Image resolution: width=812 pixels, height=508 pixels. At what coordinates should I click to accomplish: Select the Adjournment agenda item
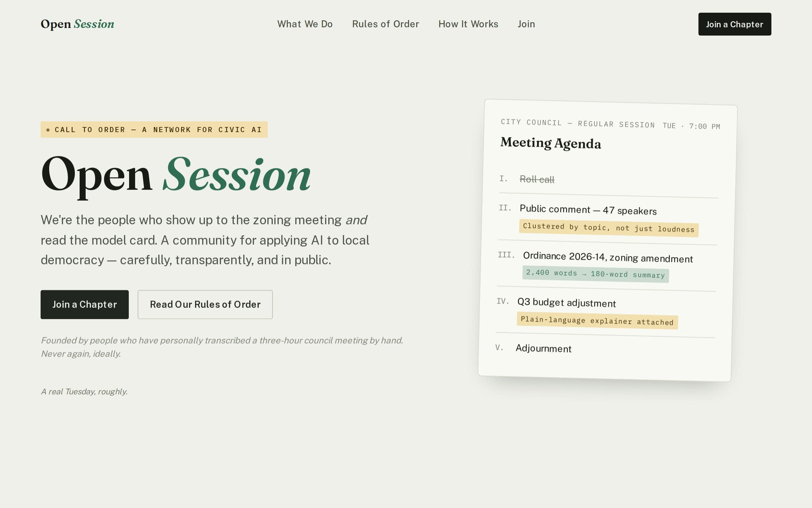pos(543,348)
